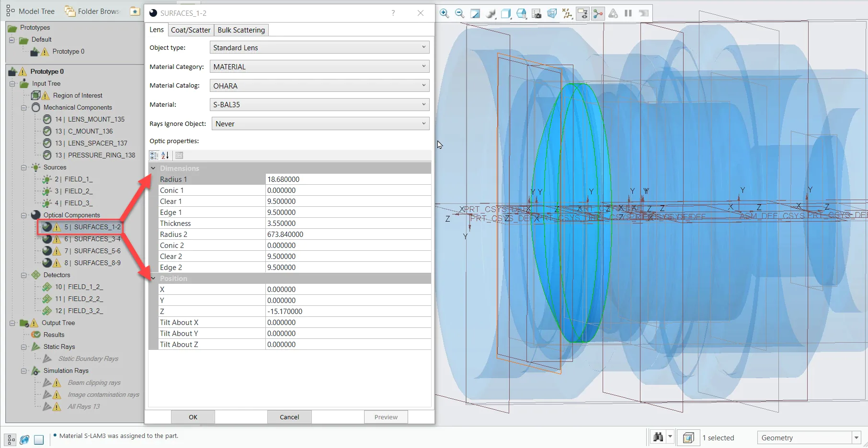868x448 pixels.
Task: Click the binoculars find icon
Action: [x=658, y=437]
